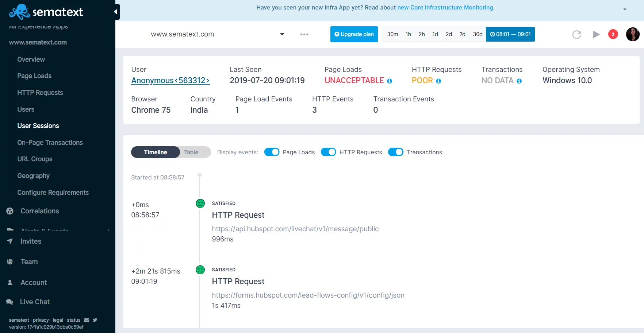Select the 30m time range
This screenshot has height=333, width=644.
pos(392,34)
